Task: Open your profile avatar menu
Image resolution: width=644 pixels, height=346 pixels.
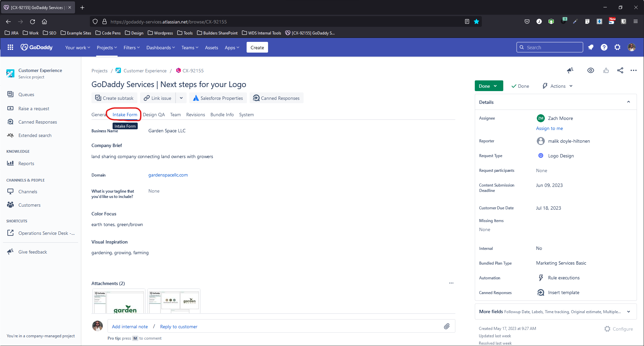Action: click(x=632, y=48)
